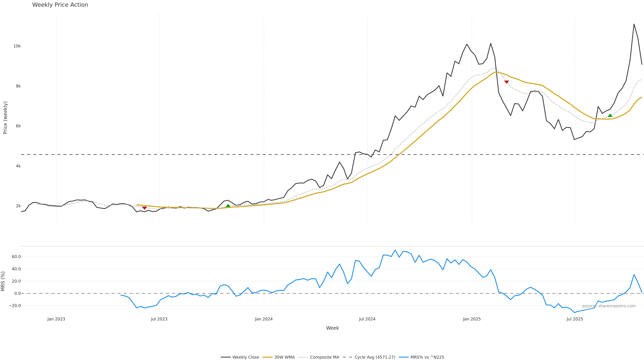This screenshot has width=644, height=362.
Task: Toggle the Composite MA legend label
Action: (325, 357)
